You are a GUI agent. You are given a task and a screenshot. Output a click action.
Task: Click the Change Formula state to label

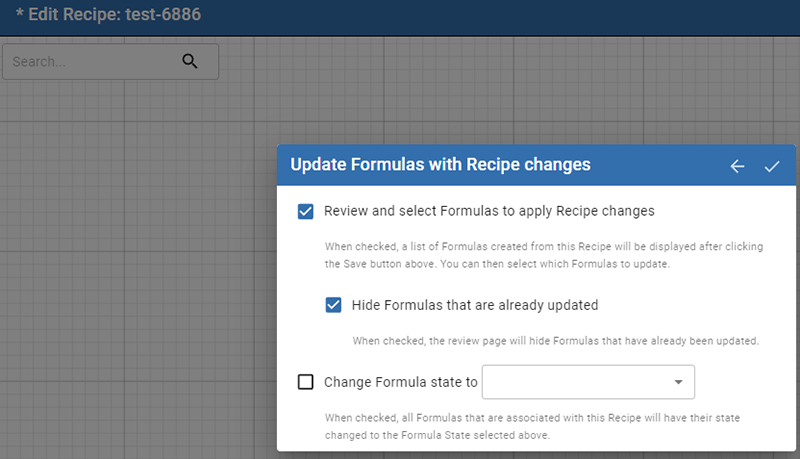400,382
